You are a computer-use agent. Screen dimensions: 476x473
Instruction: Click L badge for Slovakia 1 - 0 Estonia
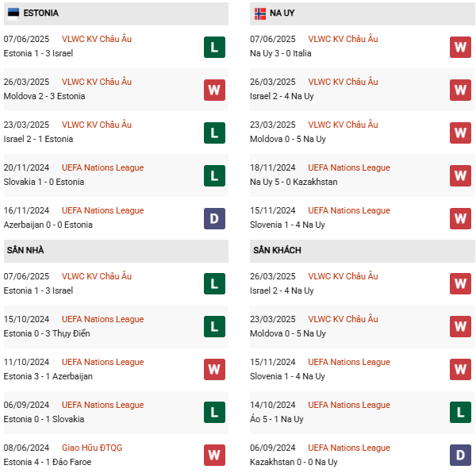tap(214, 175)
